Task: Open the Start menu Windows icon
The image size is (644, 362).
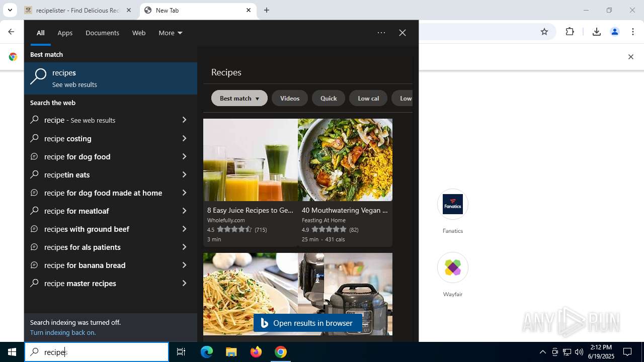Action: [x=12, y=352]
